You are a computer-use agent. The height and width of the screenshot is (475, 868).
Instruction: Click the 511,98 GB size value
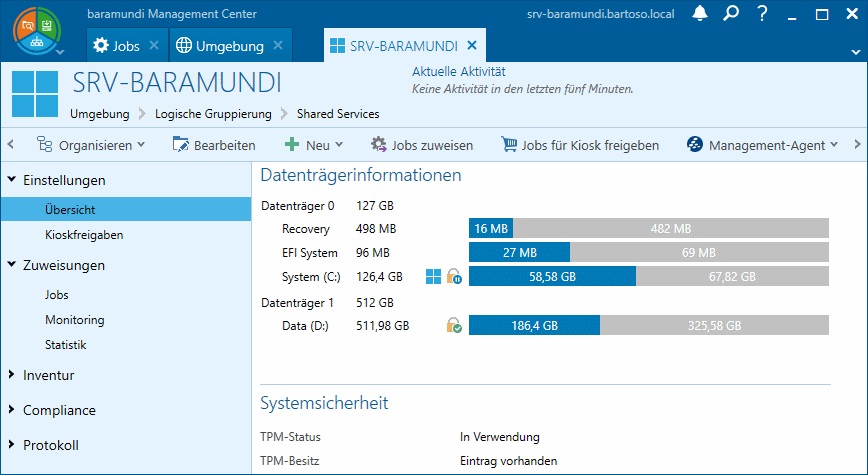(x=383, y=326)
